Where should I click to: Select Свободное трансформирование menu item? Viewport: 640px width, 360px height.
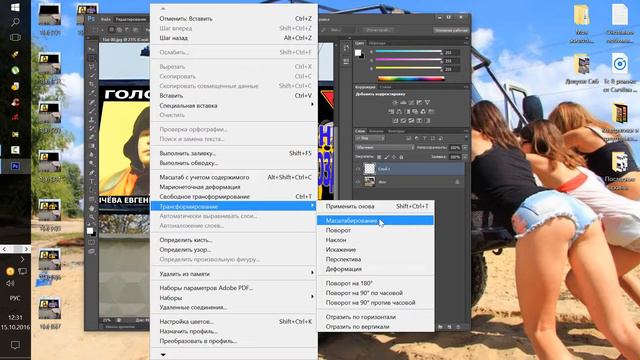coord(234,196)
